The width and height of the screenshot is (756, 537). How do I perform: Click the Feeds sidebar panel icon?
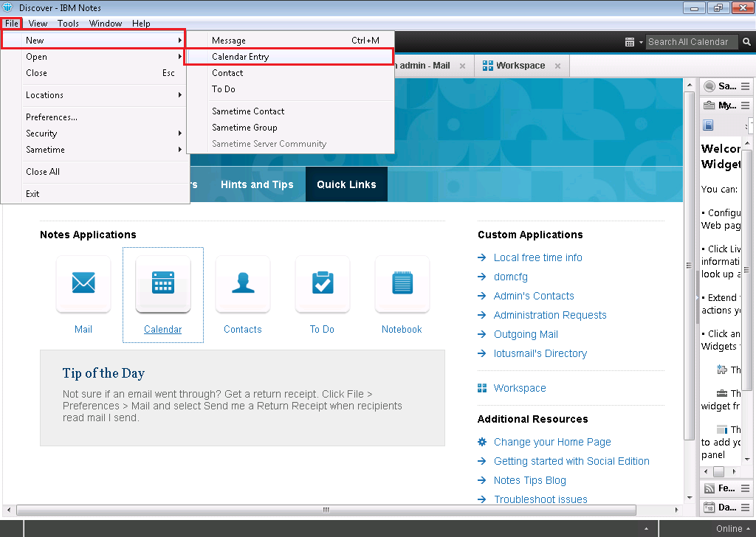click(x=709, y=488)
